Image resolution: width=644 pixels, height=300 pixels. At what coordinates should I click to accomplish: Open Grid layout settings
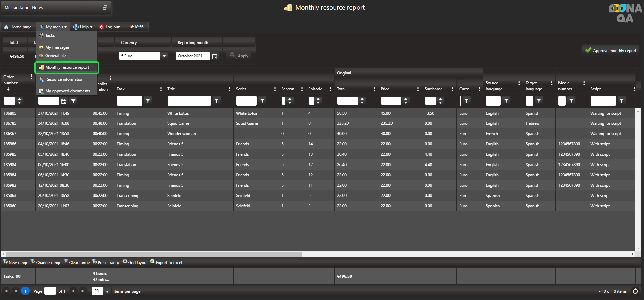pos(135,262)
